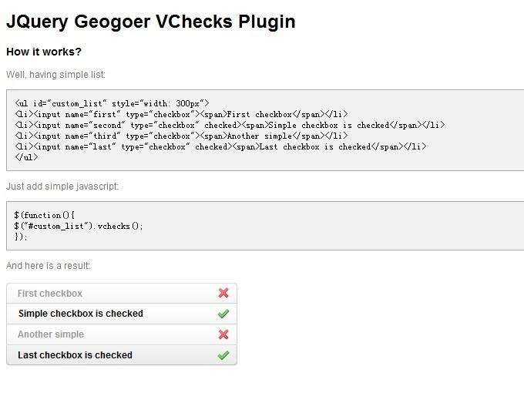
Task: Click the input name="third" code line
Action: pos(181,136)
